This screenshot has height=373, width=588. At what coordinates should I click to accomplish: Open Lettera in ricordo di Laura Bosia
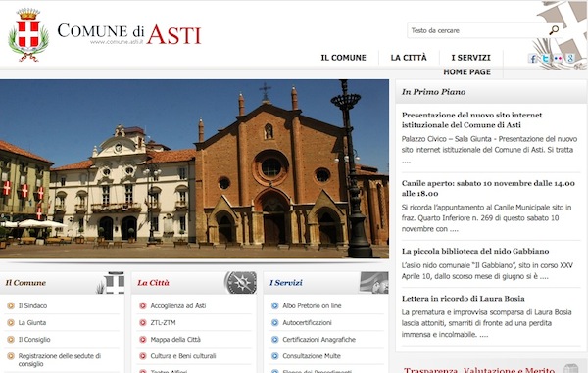(x=464, y=299)
